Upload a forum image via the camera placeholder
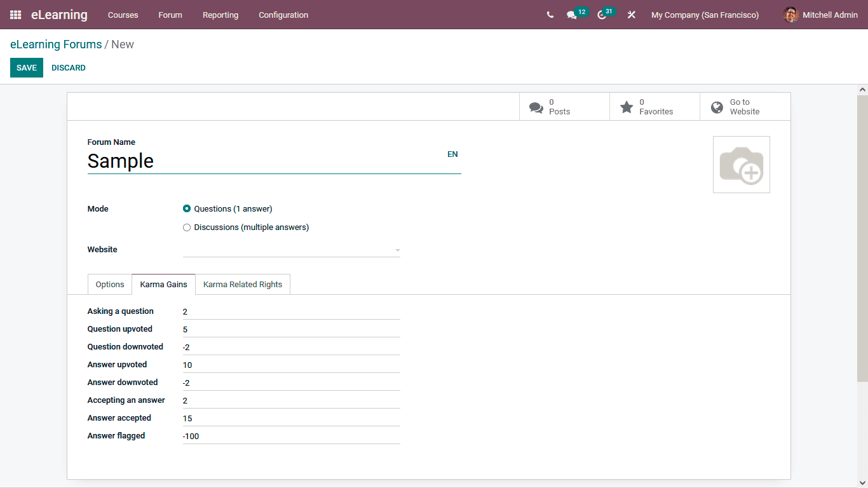868x488 pixels. (741, 164)
